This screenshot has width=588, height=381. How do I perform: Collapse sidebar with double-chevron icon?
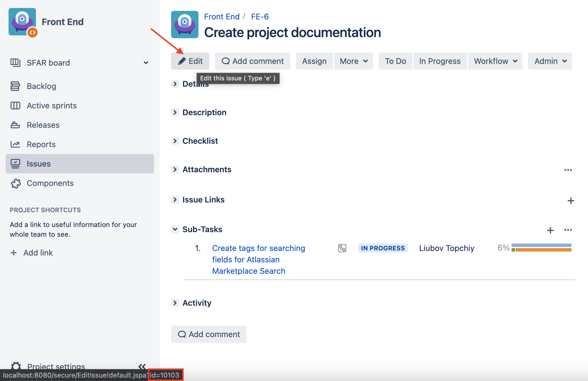click(x=142, y=366)
